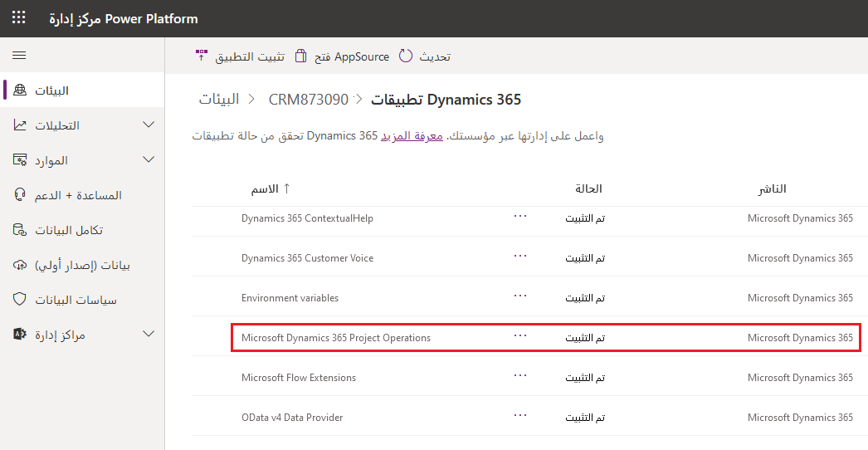Open more options for Dynamics 365 ContextualHelp

(x=519, y=216)
